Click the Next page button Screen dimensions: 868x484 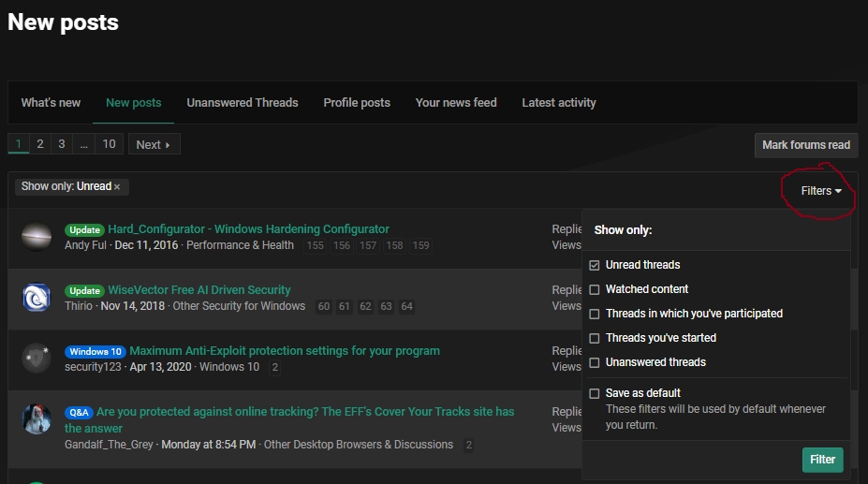point(154,144)
